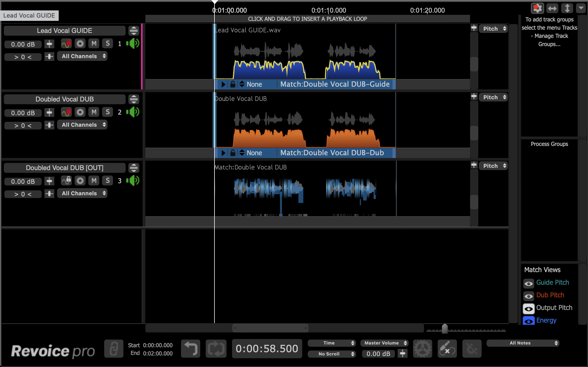Viewport: 588px width, 367px height.
Task: Open the large settings gear near Master Volume
Action: pyautogui.click(x=422, y=349)
